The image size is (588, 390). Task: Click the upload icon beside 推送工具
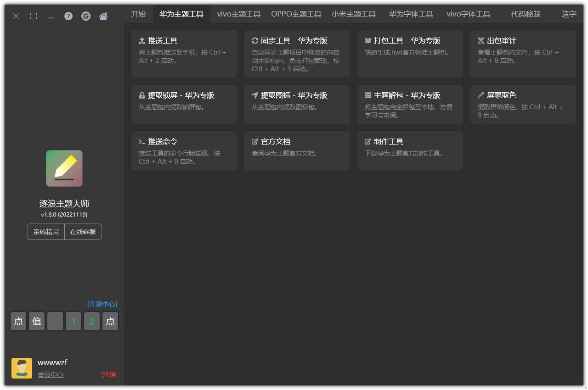click(x=142, y=41)
